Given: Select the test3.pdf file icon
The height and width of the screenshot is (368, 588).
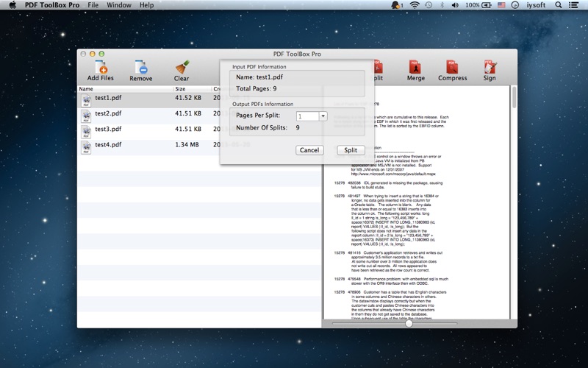Looking at the screenshot, I should [x=86, y=132].
